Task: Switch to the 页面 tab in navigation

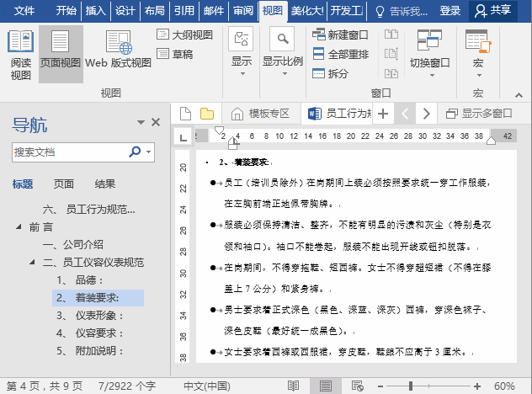Action: (64, 184)
